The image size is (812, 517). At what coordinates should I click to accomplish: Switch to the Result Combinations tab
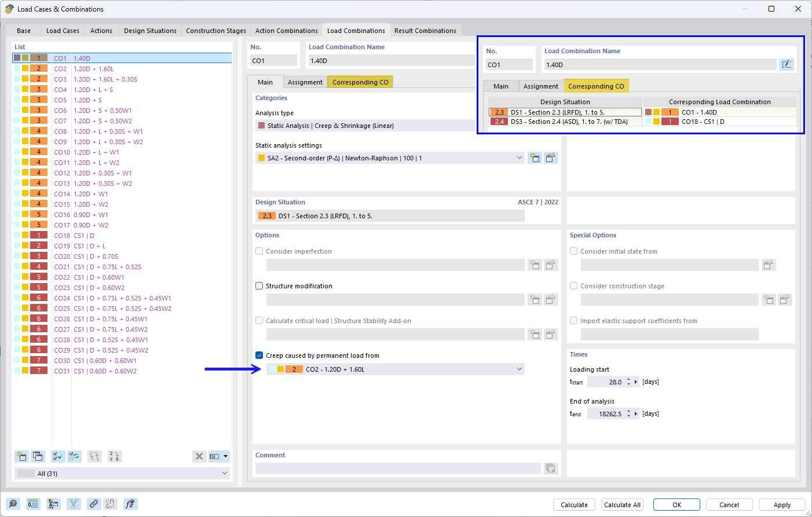click(426, 30)
